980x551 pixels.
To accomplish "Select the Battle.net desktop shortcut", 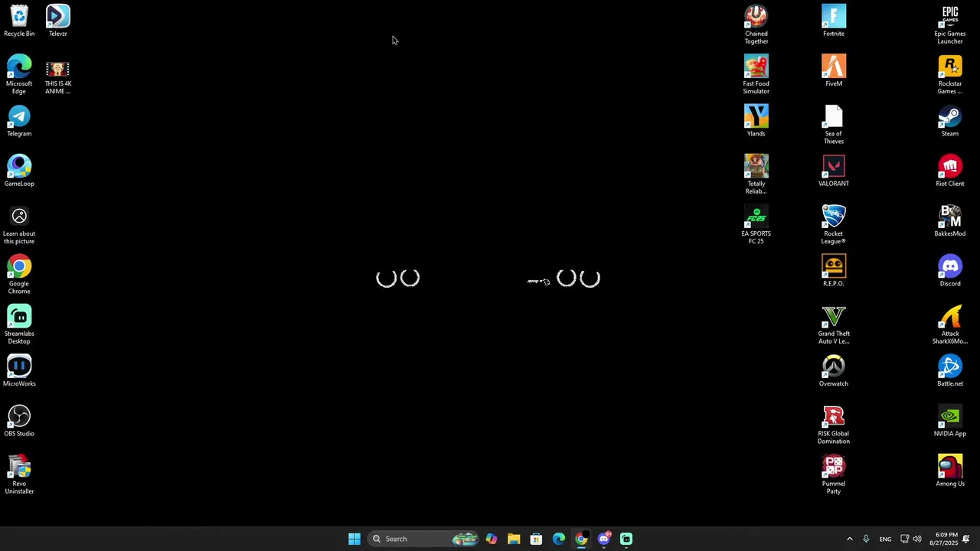I will click(x=950, y=371).
